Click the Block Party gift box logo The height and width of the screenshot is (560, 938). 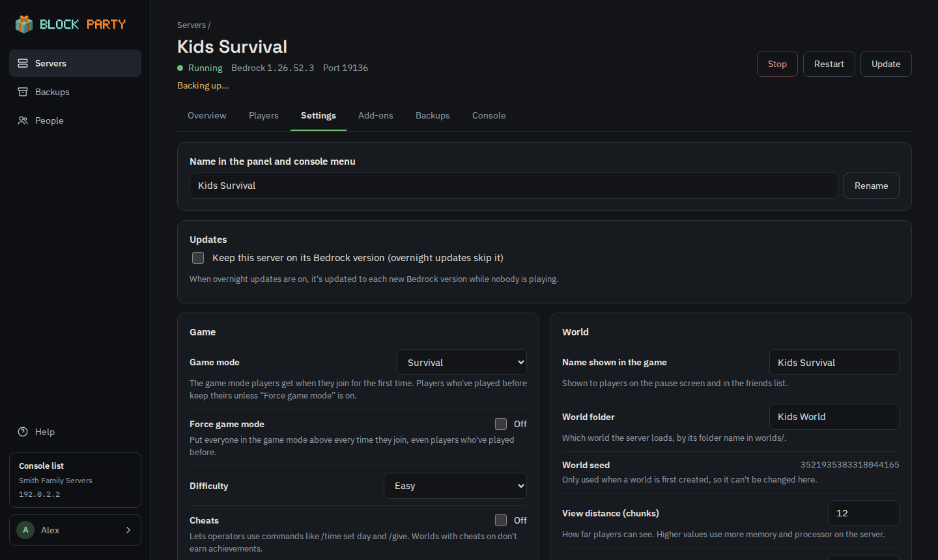point(24,24)
